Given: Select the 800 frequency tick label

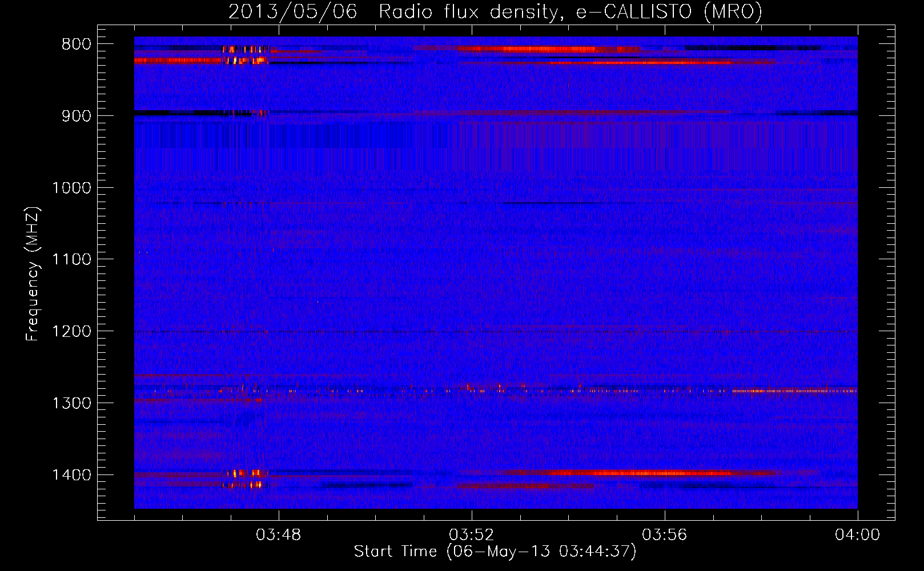Looking at the screenshot, I should click(x=76, y=45).
